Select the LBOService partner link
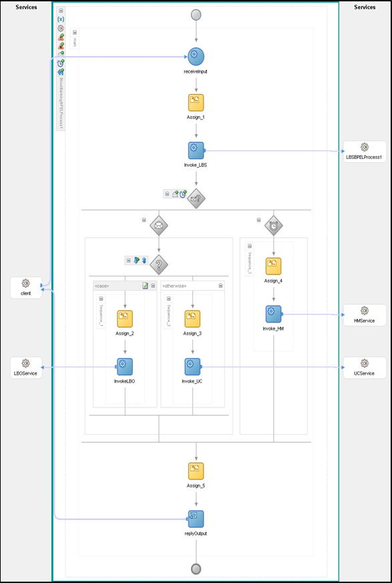This screenshot has height=583, width=392. point(25,367)
